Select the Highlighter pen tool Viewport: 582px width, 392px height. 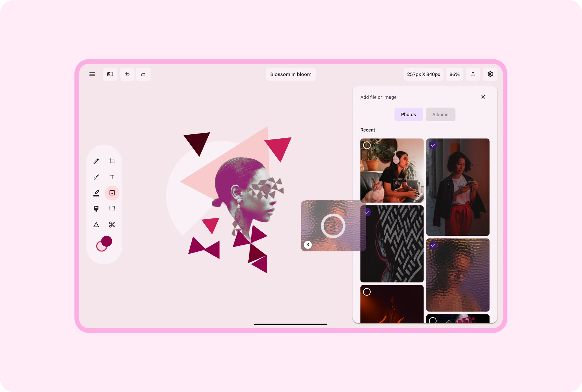(96, 193)
